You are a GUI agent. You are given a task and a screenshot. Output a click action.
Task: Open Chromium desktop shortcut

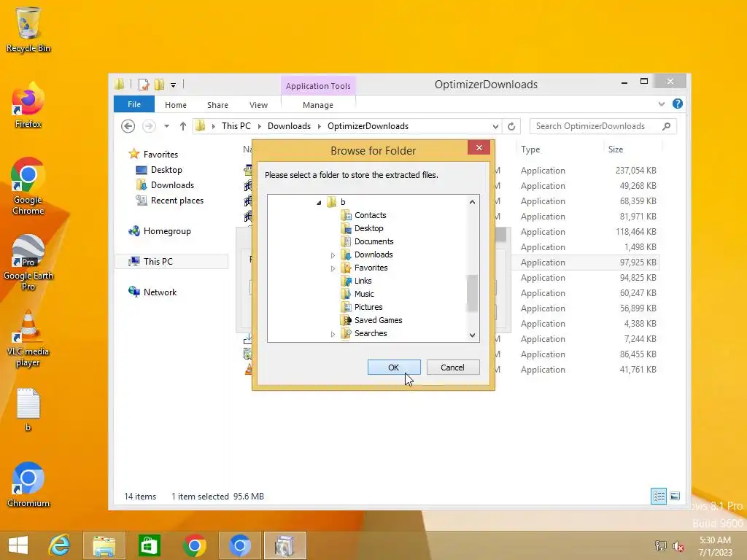pyautogui.click(x=28, y=485)
